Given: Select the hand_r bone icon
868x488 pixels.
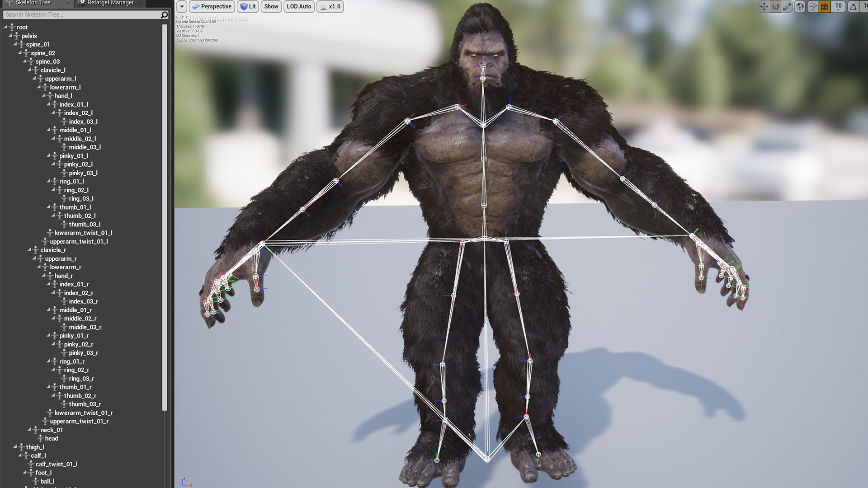Looking at the screenshot, I should pos(50,276).
